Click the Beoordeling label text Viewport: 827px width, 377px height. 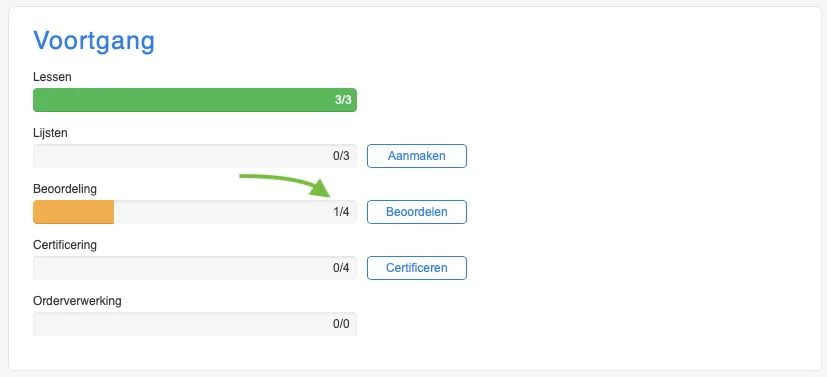pyautogui.click(x=65, y=189)
